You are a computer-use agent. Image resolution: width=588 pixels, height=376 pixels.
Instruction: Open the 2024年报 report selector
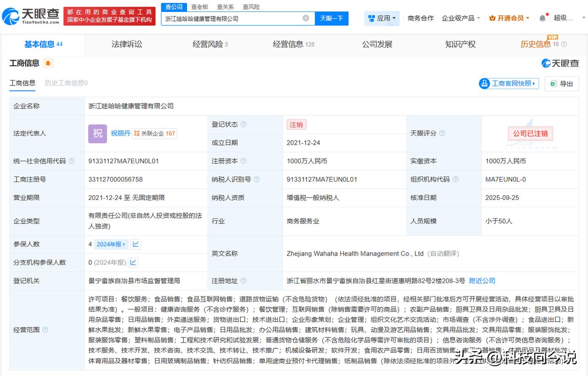[111, 244]
